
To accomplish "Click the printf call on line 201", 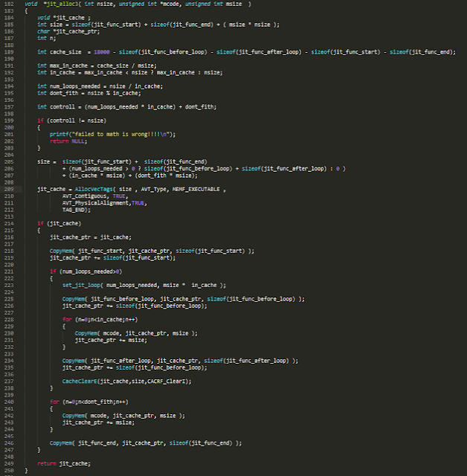I will [59, 134].
